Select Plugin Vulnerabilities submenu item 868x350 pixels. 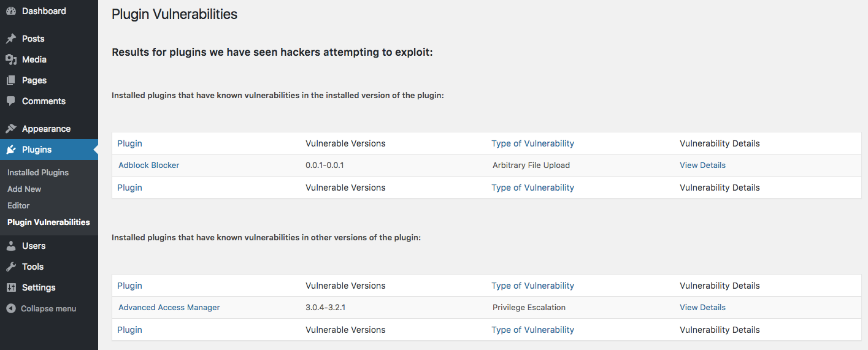pyautogui.click(x=48, y=222)
